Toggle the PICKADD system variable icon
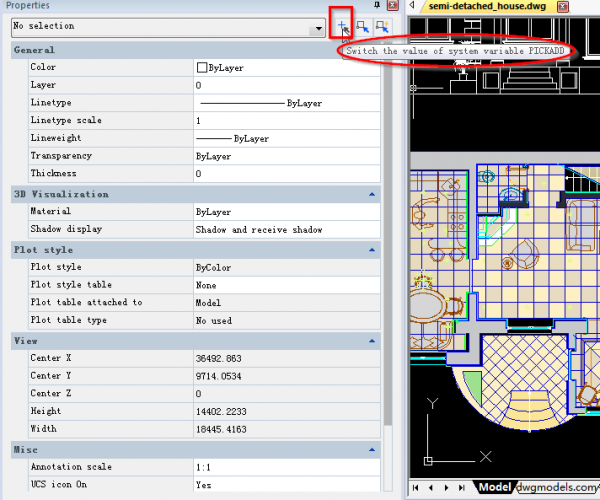This screenshot has height=500, width=600. 343,27
